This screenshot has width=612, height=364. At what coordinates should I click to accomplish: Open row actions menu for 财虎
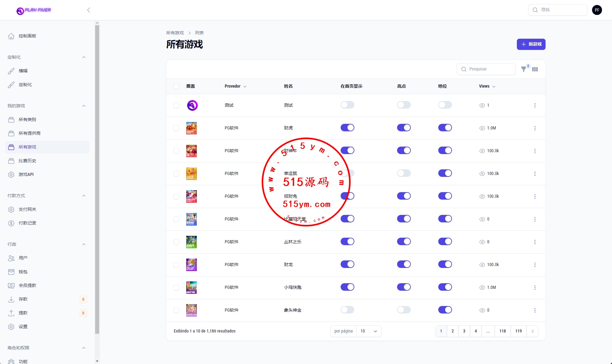point(535,128)
